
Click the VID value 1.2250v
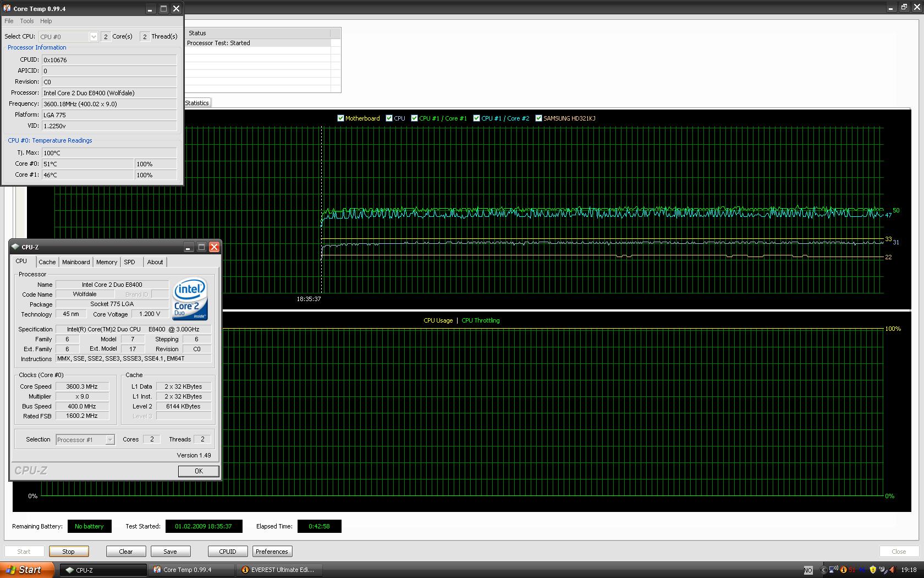(109, 126)
